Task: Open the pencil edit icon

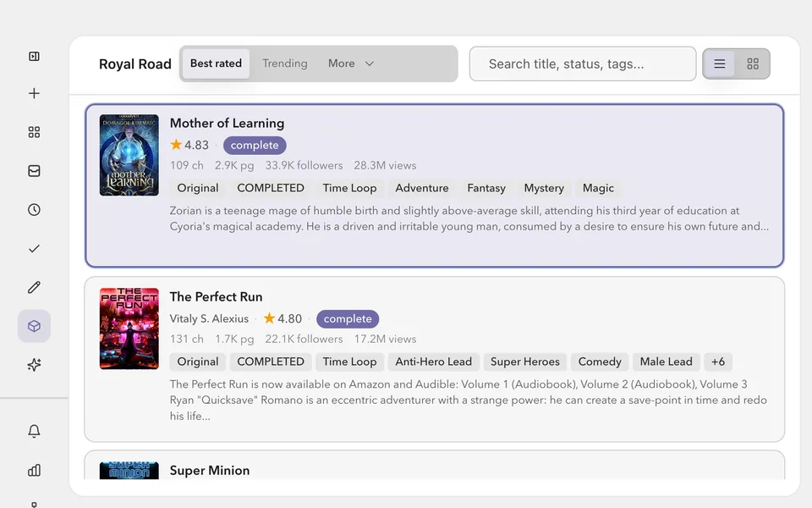Action: click(34, 287)
